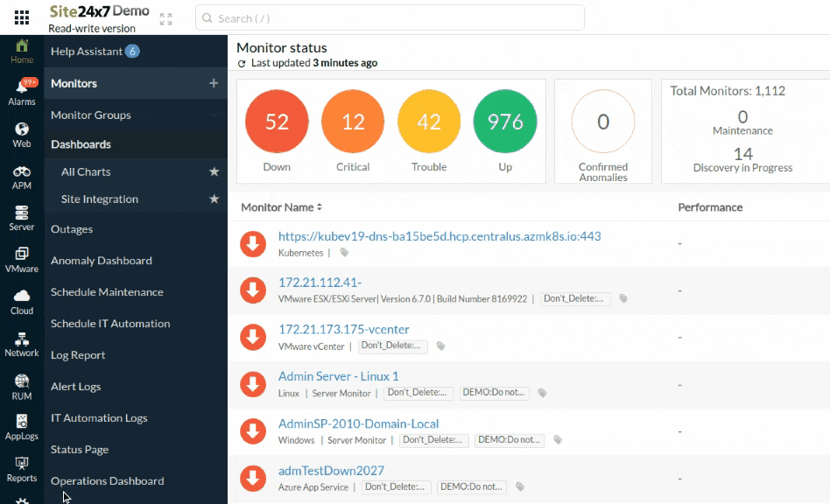Click Down status icon for admTestDown2027
830x504 pixels.
point(253,479)
